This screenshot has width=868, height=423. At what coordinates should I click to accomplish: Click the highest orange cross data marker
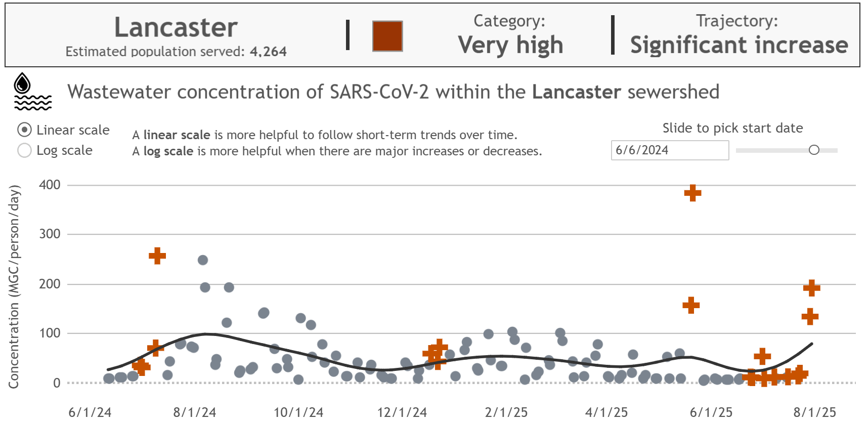click(x=692, y=193)
